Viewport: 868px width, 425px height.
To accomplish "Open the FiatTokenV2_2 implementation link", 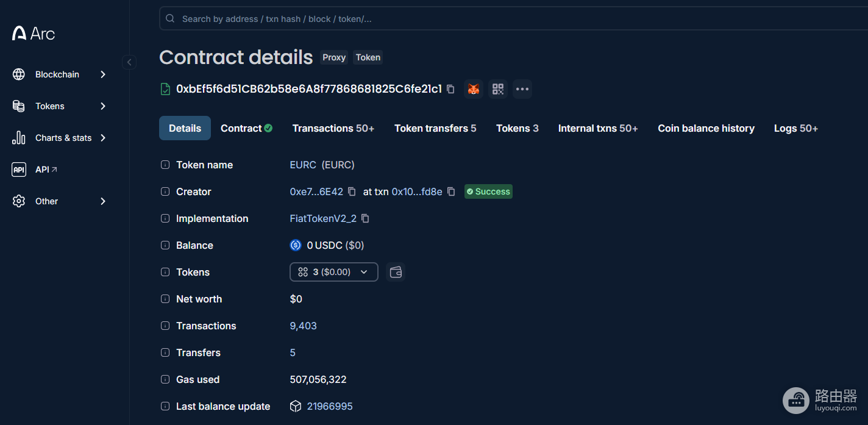I will [x=323, y=218].
